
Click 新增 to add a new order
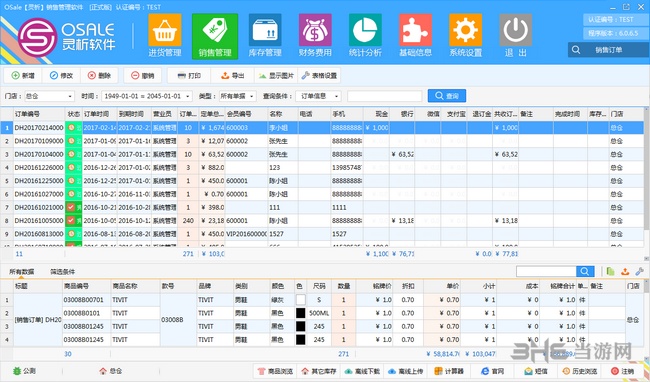coord(23,75)
